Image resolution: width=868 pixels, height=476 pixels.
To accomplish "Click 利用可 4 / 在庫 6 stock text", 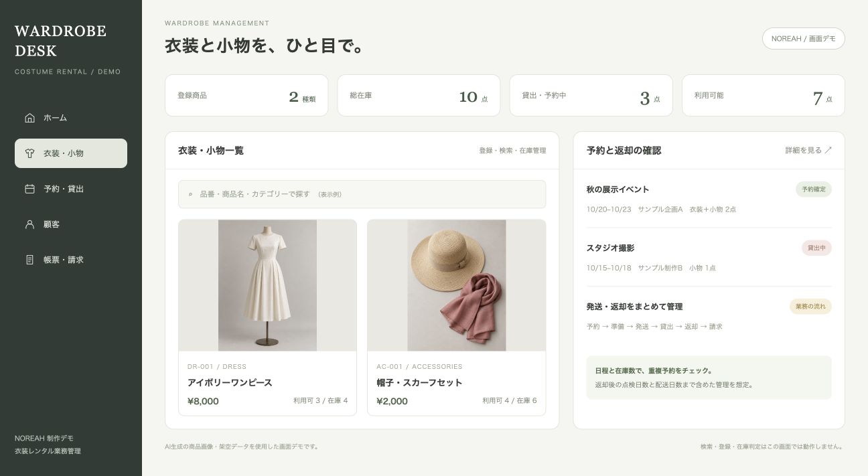I will coord(509,401).
